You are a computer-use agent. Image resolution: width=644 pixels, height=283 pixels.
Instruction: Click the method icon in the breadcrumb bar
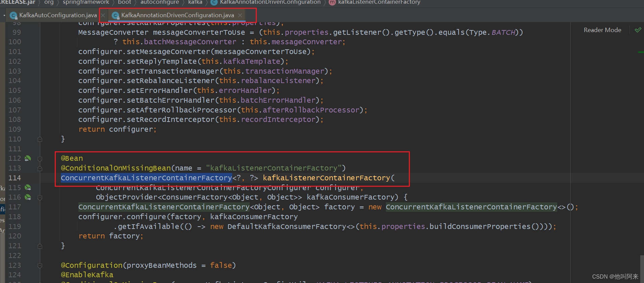332,2
